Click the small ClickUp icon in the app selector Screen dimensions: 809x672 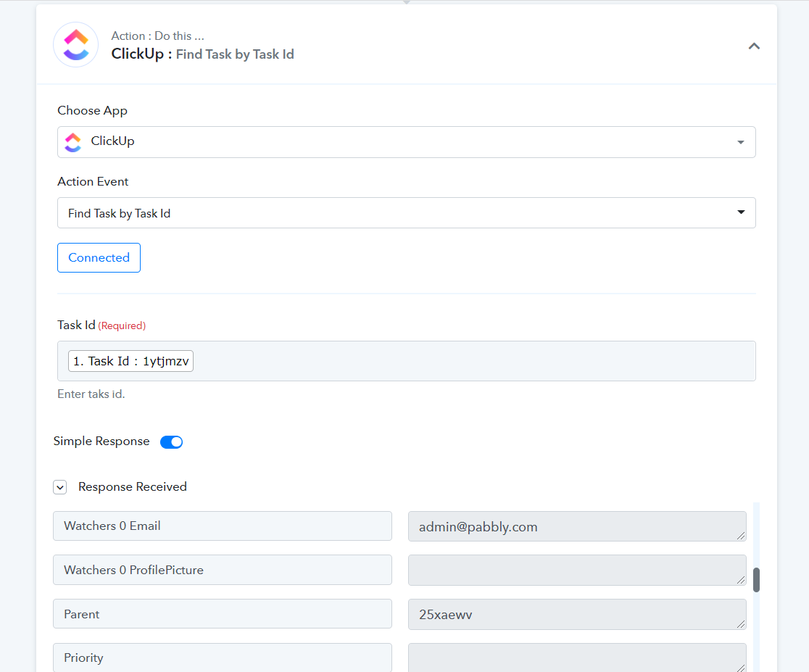[x=73, y=142]
